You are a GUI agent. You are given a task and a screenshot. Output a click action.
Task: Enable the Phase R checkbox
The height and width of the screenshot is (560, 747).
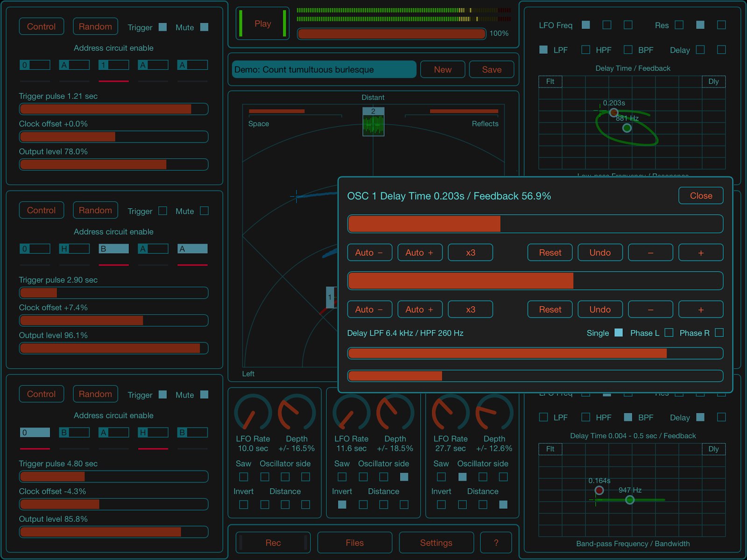pyautogui.click(x=719, y=333)
